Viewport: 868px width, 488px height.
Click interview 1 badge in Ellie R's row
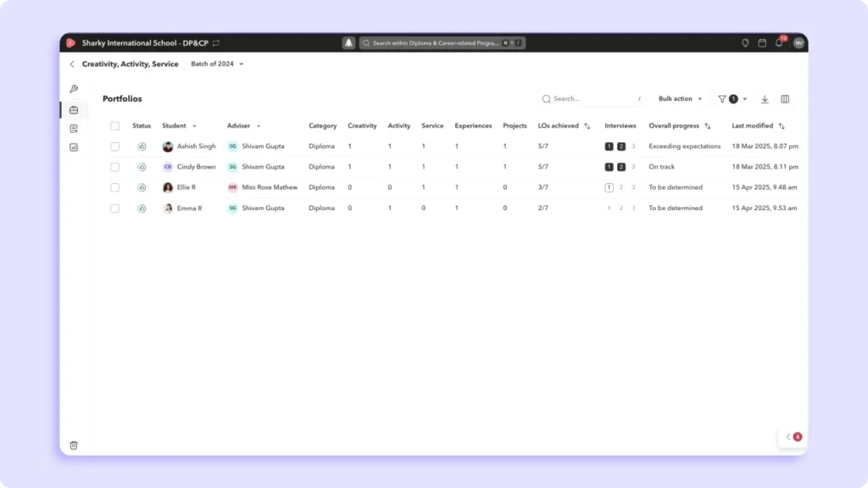click(x=609, y=187)
